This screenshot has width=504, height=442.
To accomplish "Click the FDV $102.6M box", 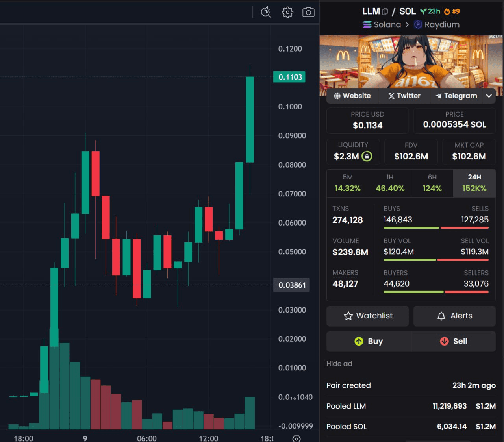I will click(411, 152).
